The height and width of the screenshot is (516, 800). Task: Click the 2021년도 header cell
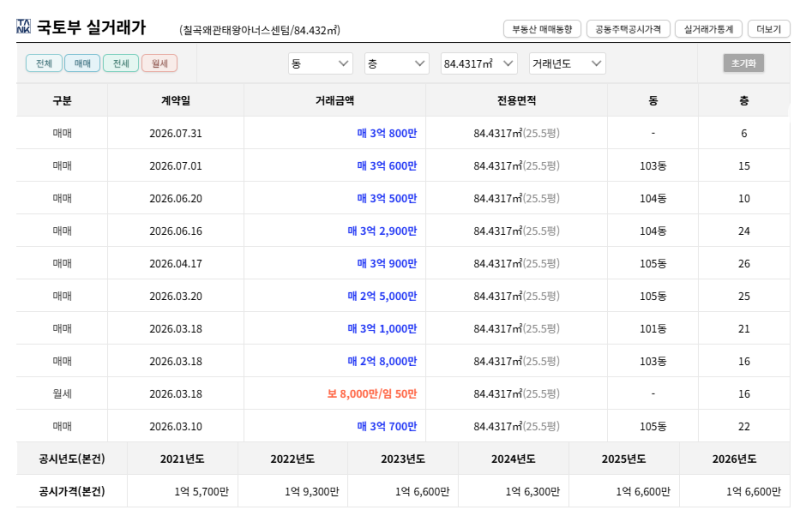[x=182, y=459]
